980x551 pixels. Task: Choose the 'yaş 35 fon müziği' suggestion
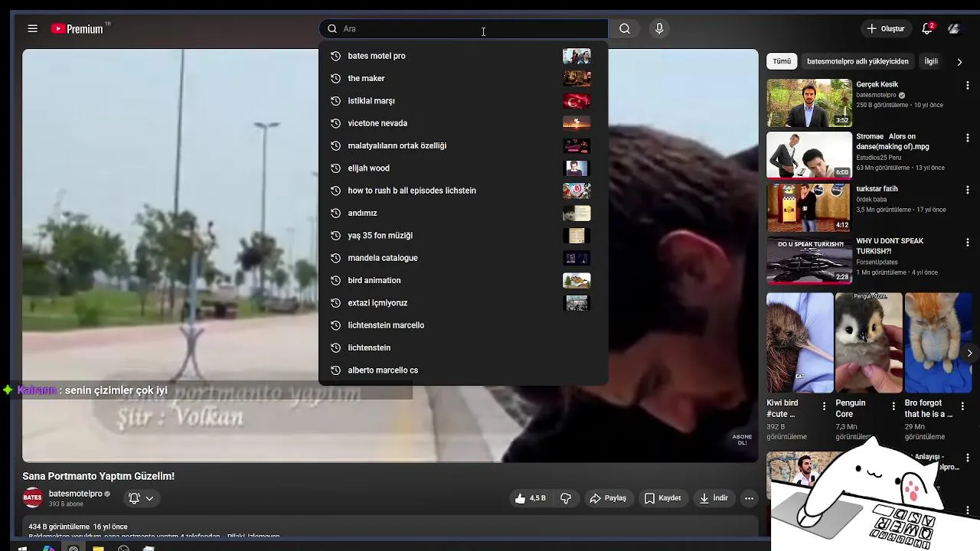click(463, 235)
